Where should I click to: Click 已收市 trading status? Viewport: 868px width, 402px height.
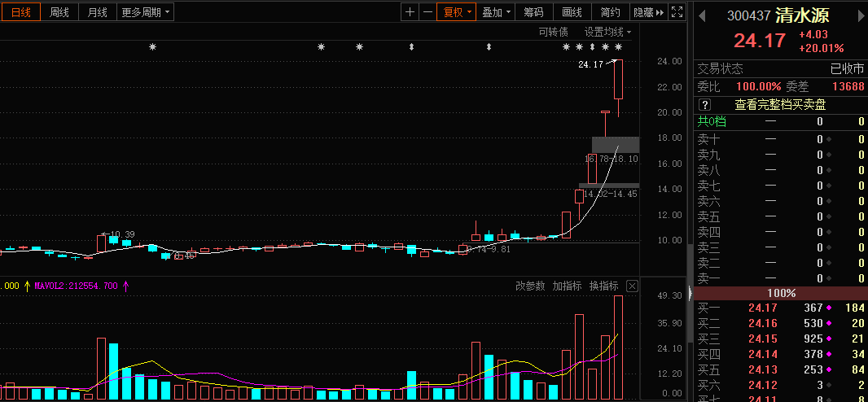tap(847, 69)
